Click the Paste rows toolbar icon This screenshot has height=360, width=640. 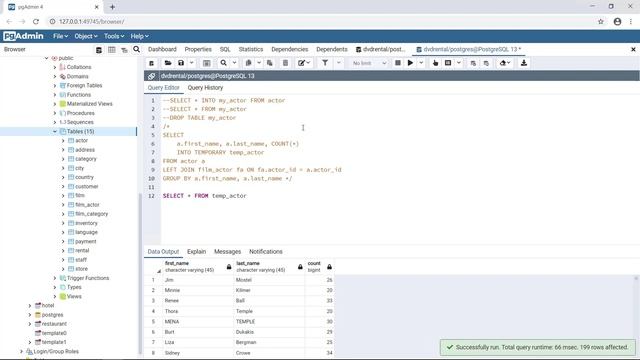[x=269, y=63]
